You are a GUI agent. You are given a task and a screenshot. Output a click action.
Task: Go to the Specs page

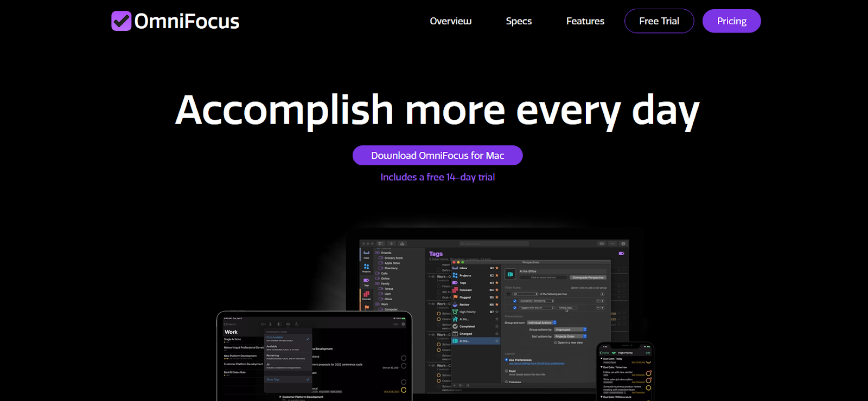pyautogui.click(x=519, y=21)
